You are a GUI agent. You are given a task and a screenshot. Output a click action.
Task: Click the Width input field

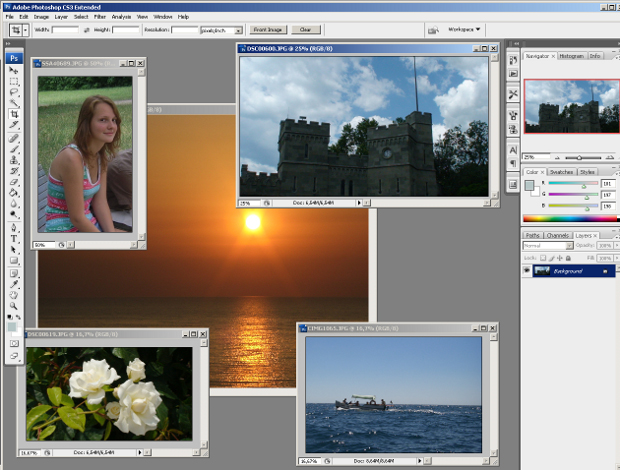65,30
